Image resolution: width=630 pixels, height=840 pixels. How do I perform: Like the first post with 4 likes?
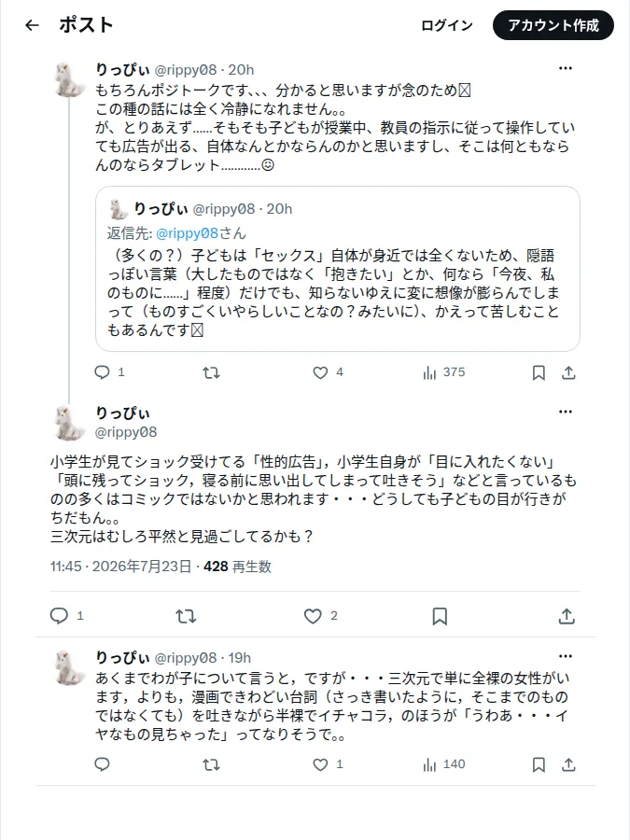328,372
